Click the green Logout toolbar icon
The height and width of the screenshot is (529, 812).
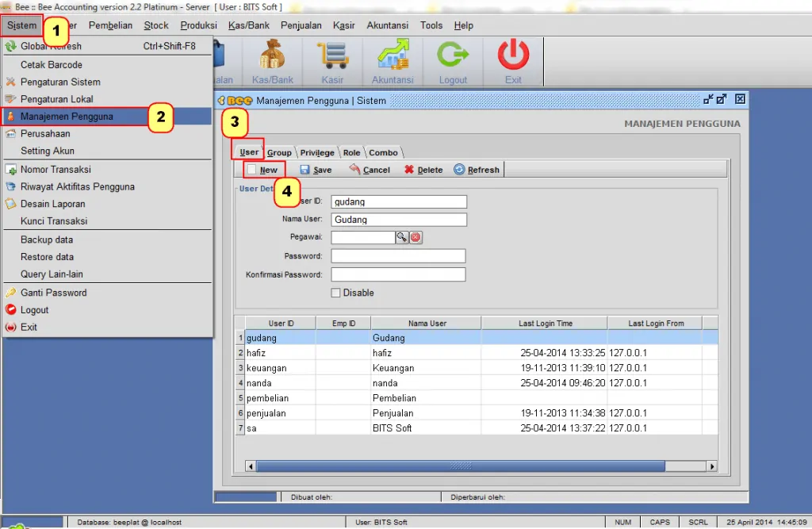pyautogui.click(x=453, y=62)
